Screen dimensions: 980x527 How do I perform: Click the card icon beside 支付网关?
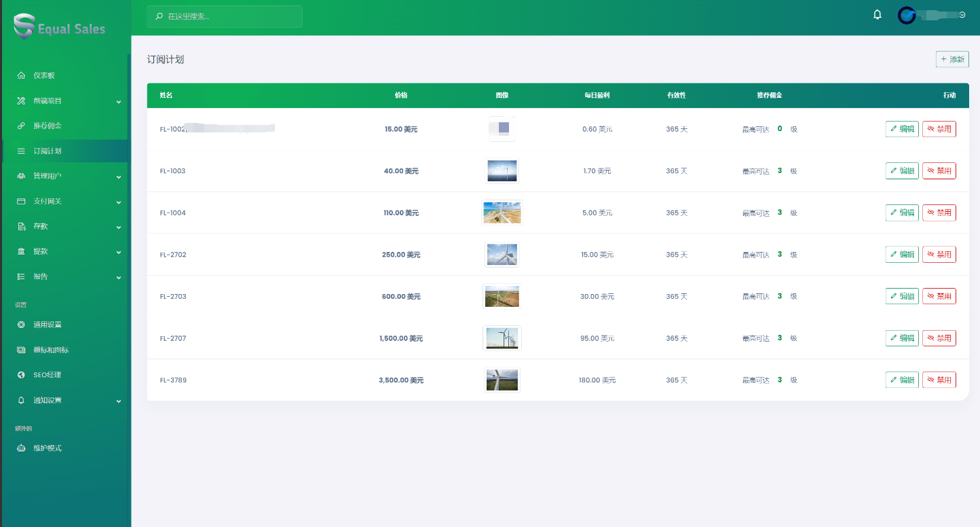tap(21, 201)
